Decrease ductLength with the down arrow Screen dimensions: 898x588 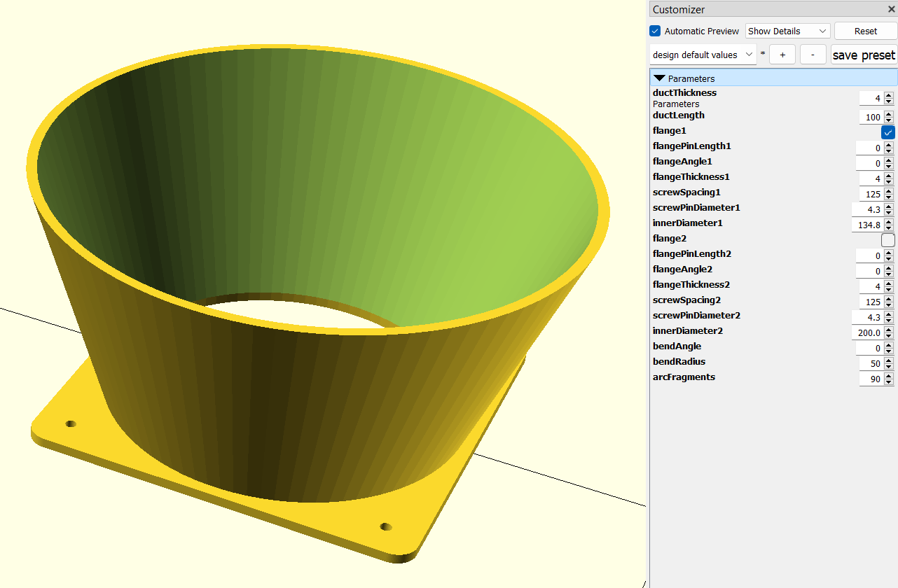(x=889, y=120)
